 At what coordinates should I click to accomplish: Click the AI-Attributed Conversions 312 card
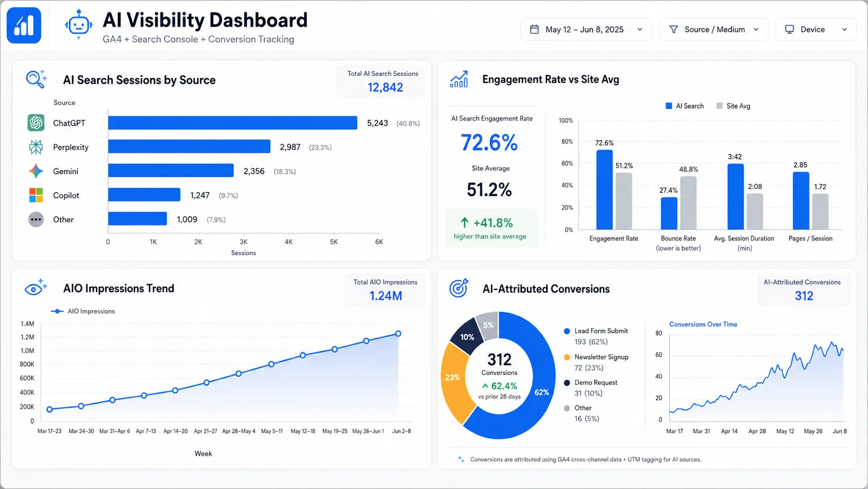804,289
